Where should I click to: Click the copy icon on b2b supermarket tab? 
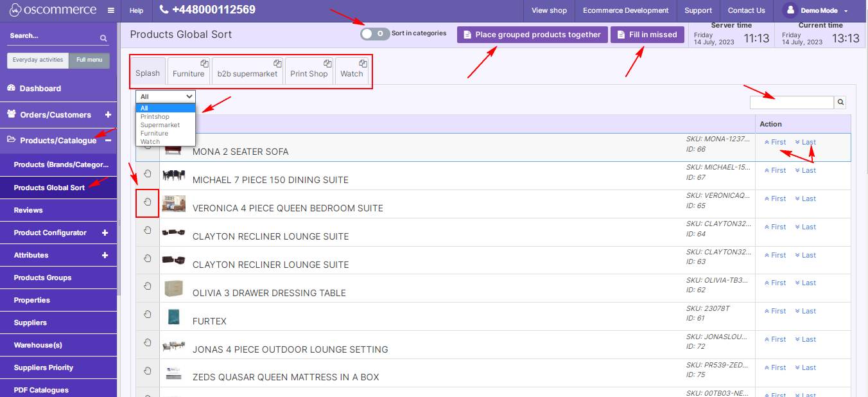[277, 64]
